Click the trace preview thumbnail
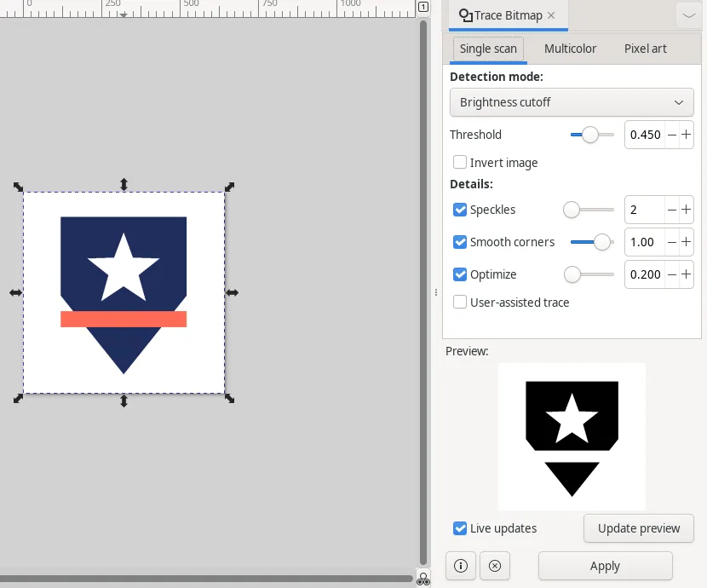This screenshot has height=588, width=707. (x=572, y=436)
